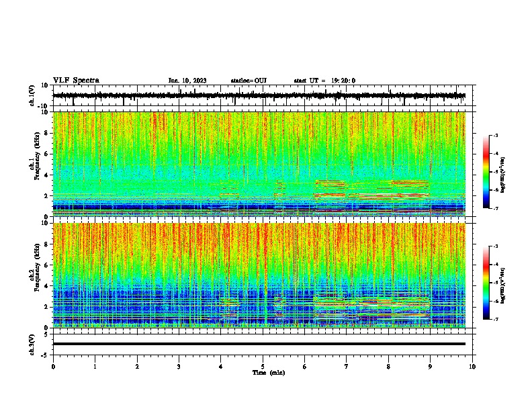The width and height of the screenshot is (532, 411).
Task: Click the time axis tick label "1"
Action: tap(95, 367)
